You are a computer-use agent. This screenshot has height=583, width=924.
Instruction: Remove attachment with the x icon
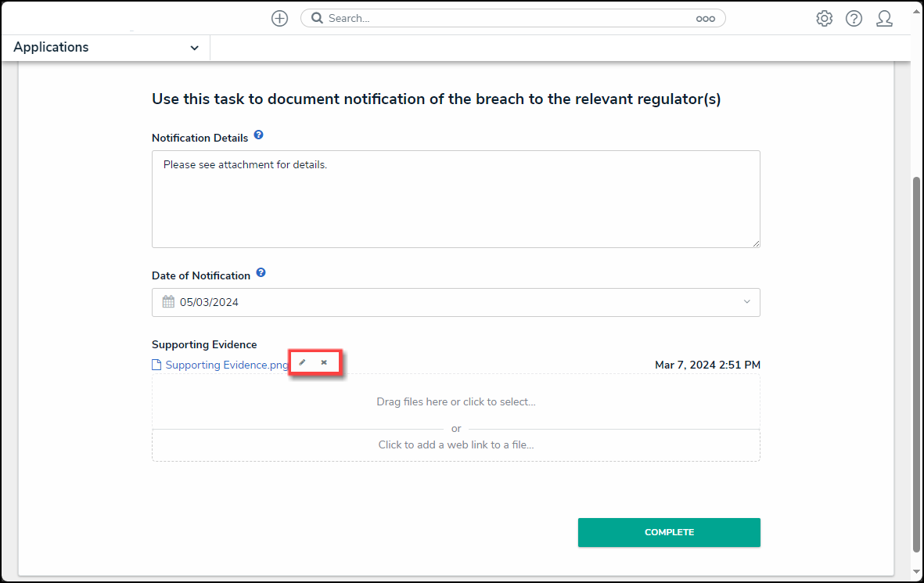click(x=324, y=362)
